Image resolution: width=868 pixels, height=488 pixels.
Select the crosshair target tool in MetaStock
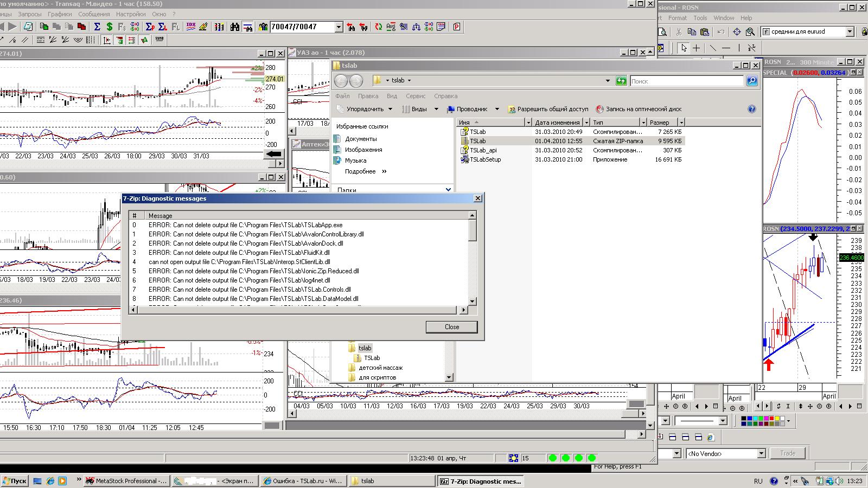[736, 32]
